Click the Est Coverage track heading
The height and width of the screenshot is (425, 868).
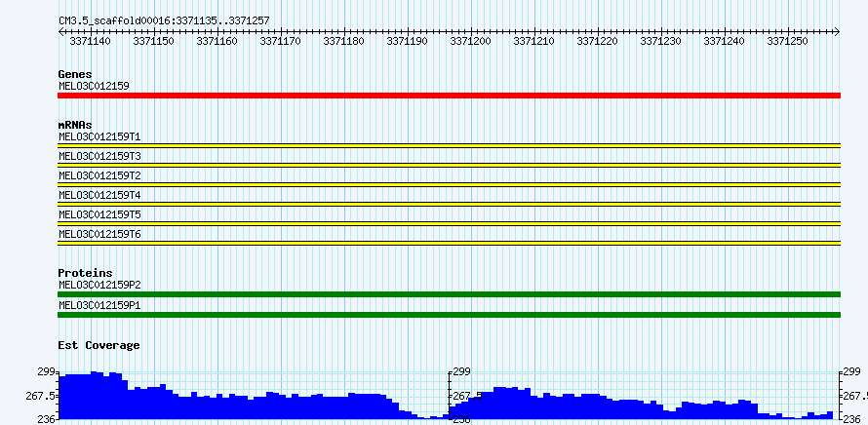99,345
